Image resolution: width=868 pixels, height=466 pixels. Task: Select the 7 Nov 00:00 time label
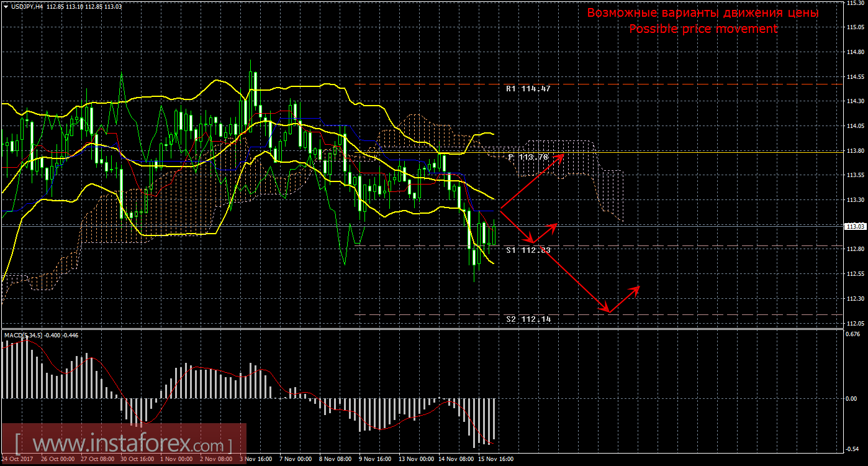coord(295,460)
